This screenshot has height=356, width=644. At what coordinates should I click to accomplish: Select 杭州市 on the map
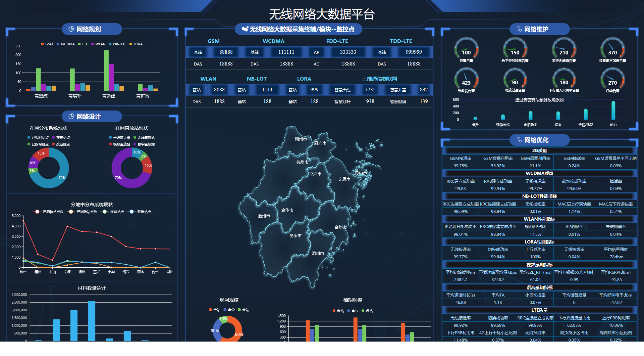click(302, 162)
